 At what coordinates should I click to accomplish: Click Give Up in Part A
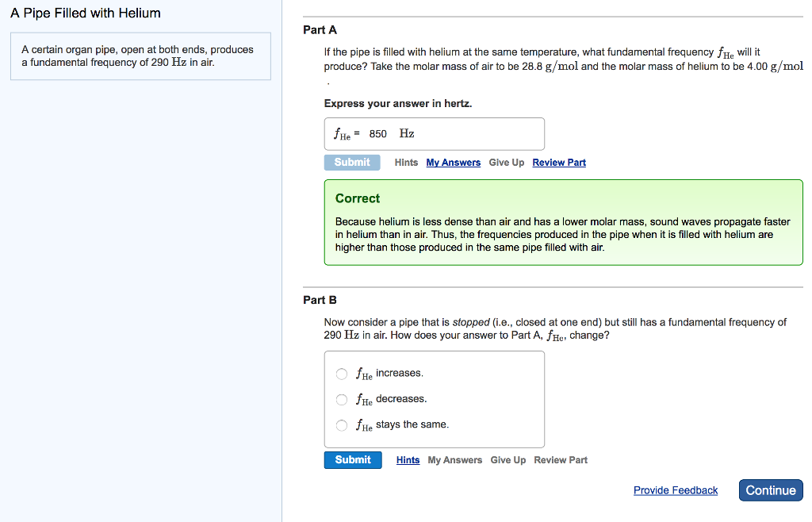507,163
